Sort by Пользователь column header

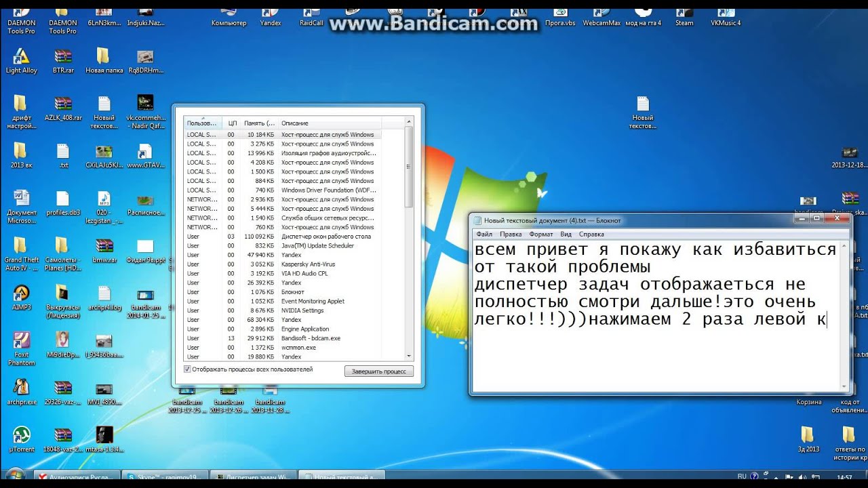203,123
